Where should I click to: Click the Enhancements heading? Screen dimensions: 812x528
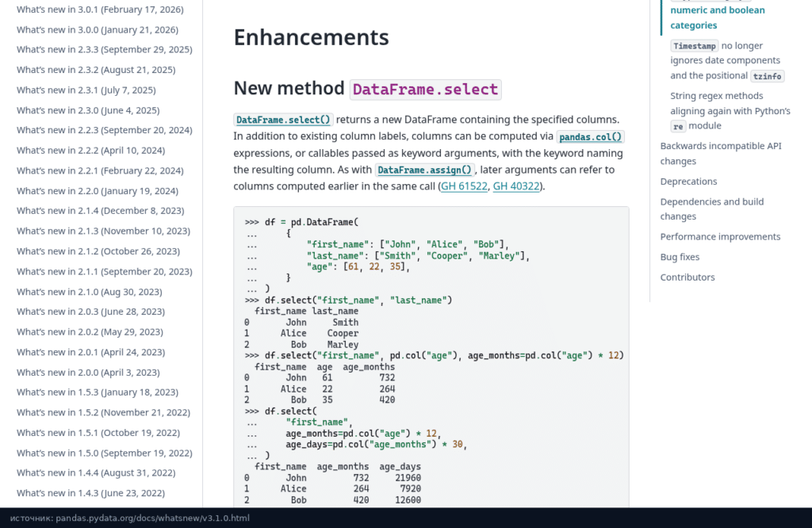pos(311,38)
